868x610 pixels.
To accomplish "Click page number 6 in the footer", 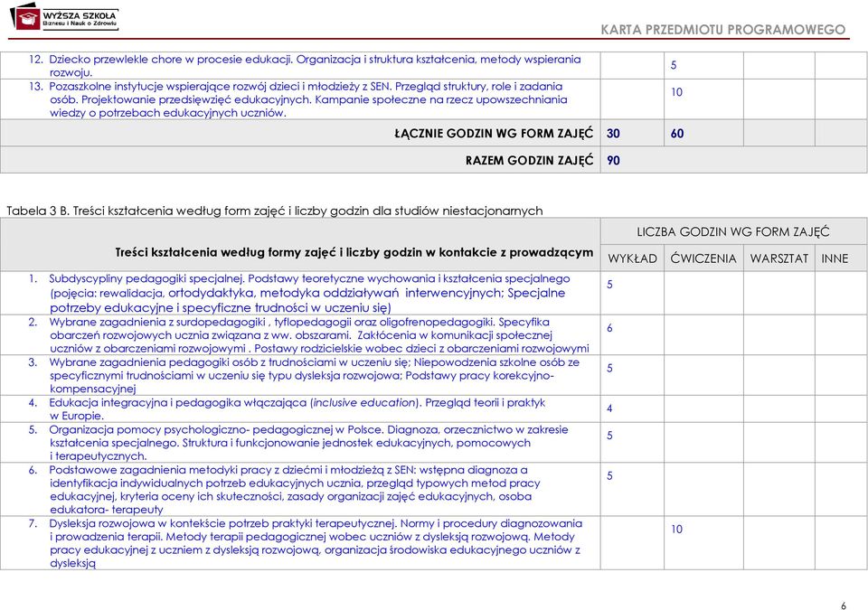I will click(x=844, y=605).
